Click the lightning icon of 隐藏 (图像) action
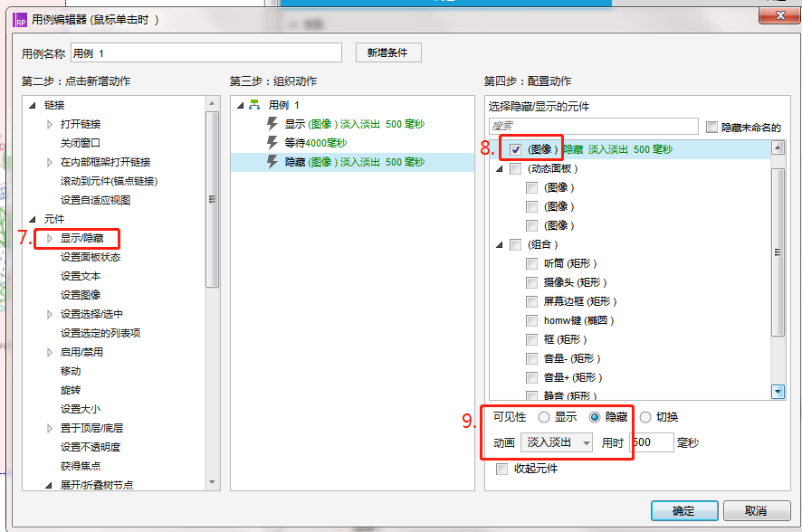Viewport: 802px width, 532px height. point(272,162)
